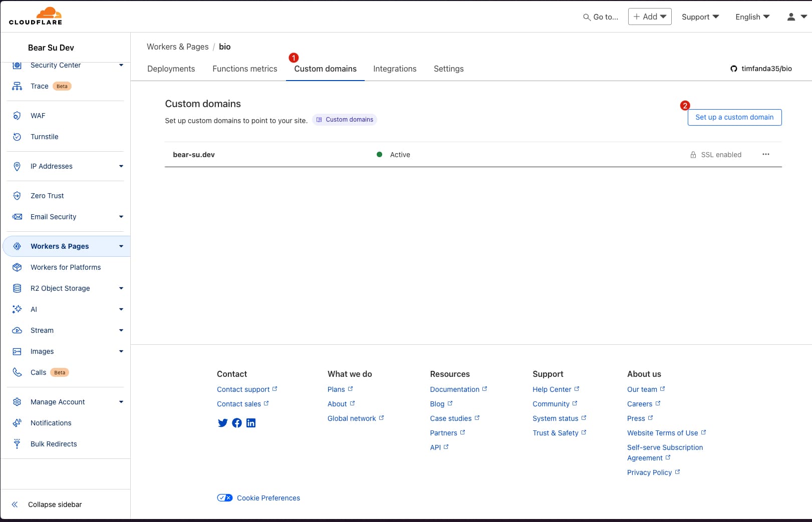This screenshot has height=522, width=812.
Task: Click the Trace sidebar icon
Action: [17, 86]
